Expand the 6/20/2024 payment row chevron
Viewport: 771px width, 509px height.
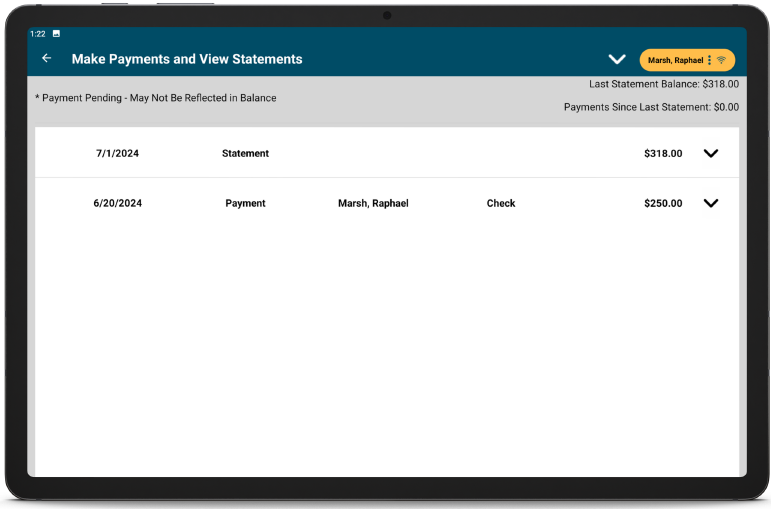click(x=711, y=203)
